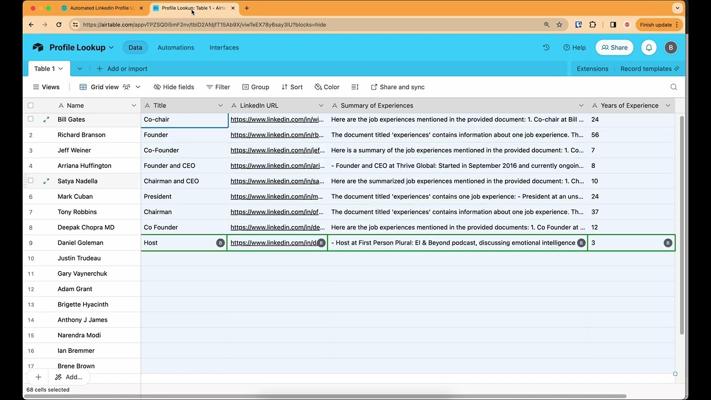Open the search records magnifier
711x400 pixels.
(x=673, y=87)
